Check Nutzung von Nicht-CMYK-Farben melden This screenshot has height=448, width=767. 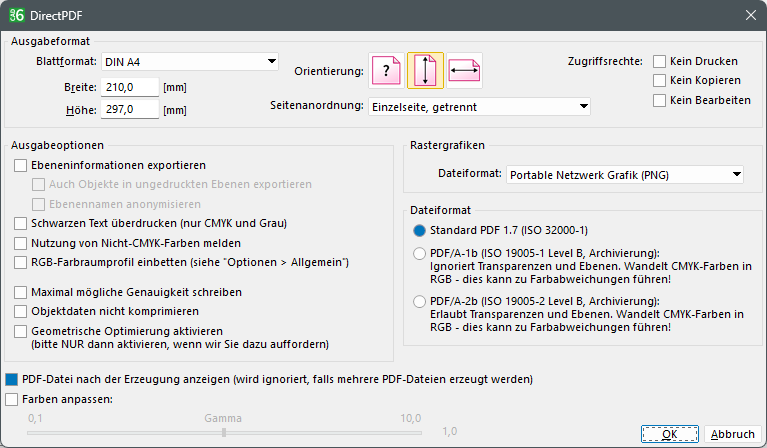point(21,243)
